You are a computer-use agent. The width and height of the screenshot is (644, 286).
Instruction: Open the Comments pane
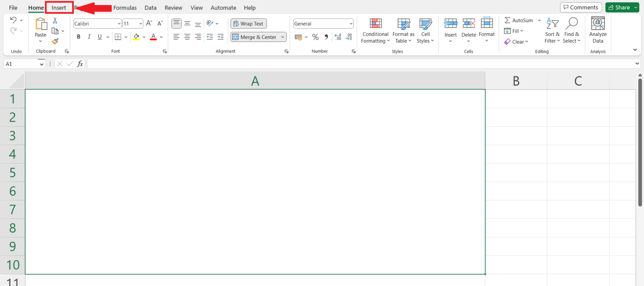tap(581, 7)
